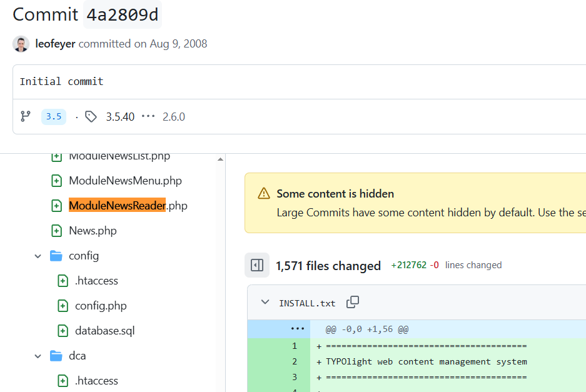Show more tags via ellipsis after 3.5.40

pos(148,116)
